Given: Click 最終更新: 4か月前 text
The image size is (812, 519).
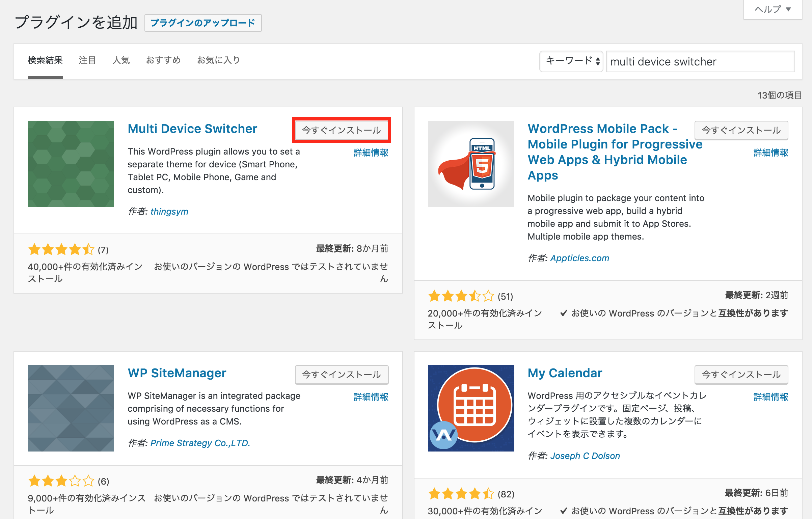Looking at the screenshot, I should point(352,480).
